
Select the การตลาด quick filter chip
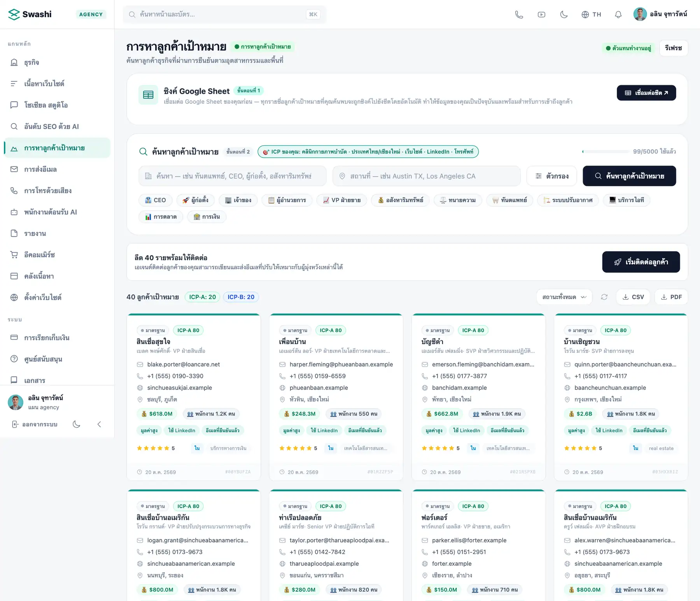click(x=161, y=217)
